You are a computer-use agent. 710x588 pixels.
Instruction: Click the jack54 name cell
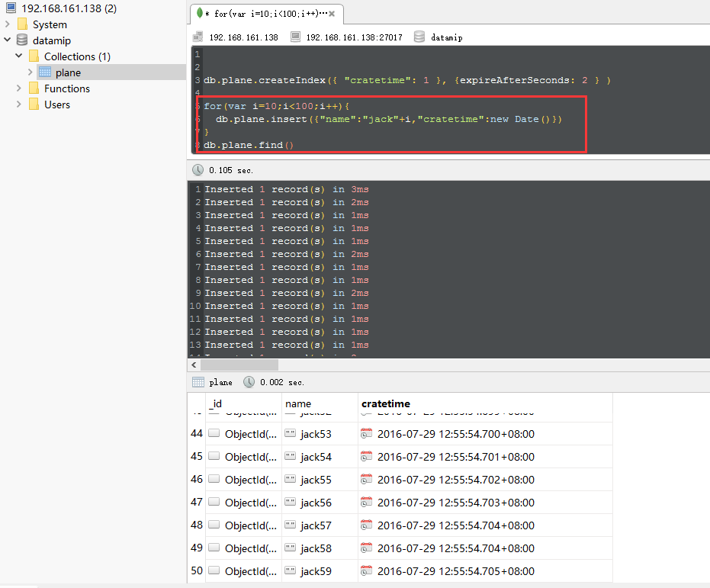point(320,457)
